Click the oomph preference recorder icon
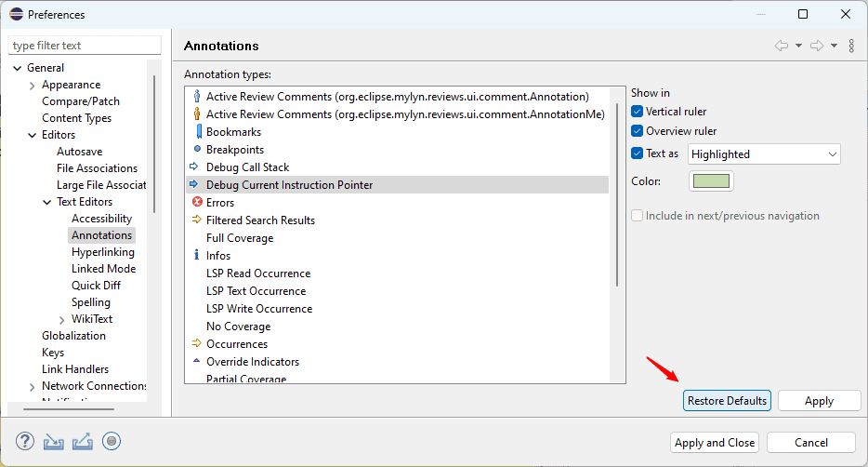The height and width of the screenshot is (467, 868). click(x=112, y=441)
